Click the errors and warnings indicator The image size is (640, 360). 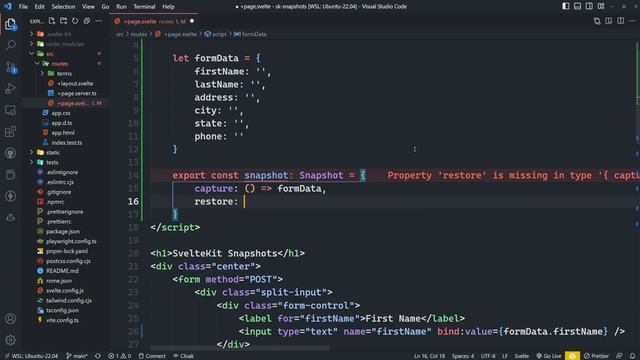(119, 356)
